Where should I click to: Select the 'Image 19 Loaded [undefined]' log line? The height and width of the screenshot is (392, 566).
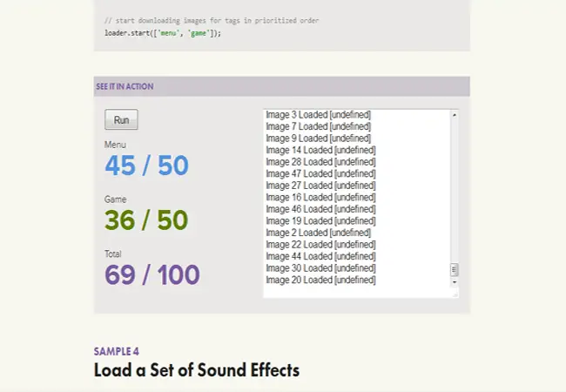tap(320, 221)
